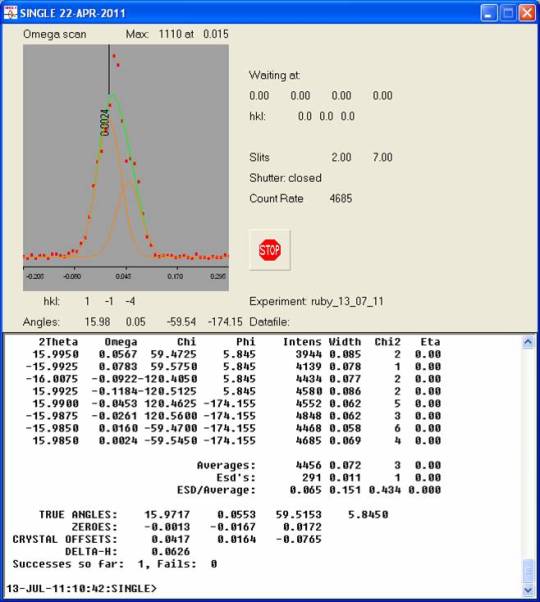Image resolution: width=540 pixels, height=602 pixels.
Task: Click 'Shutter: closed' status text
Action: (285, 178)
